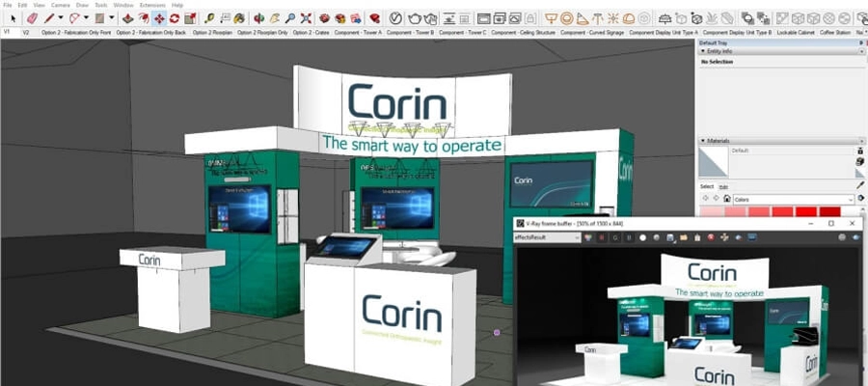Select the Paint Bucket tool
868x386 pixels.
(238, 18)
